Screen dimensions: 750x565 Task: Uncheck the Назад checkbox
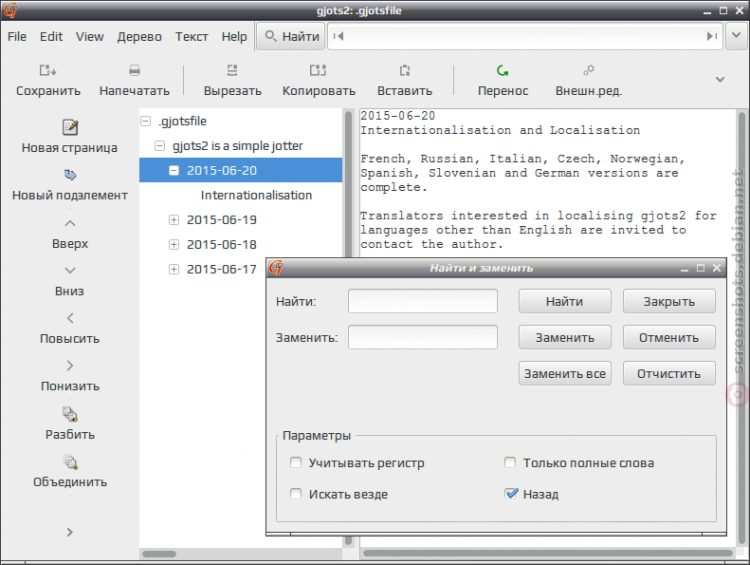tap(510, 494)
